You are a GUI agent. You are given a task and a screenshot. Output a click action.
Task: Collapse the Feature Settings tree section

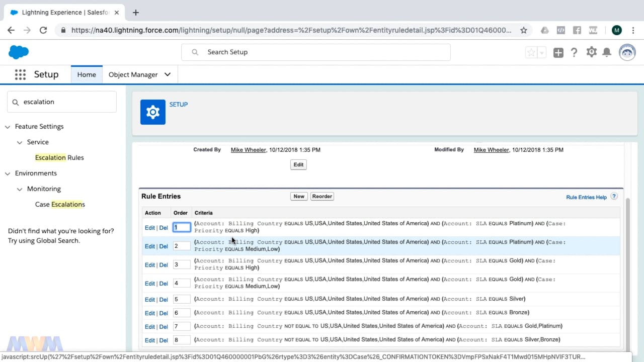click(8, 127)
